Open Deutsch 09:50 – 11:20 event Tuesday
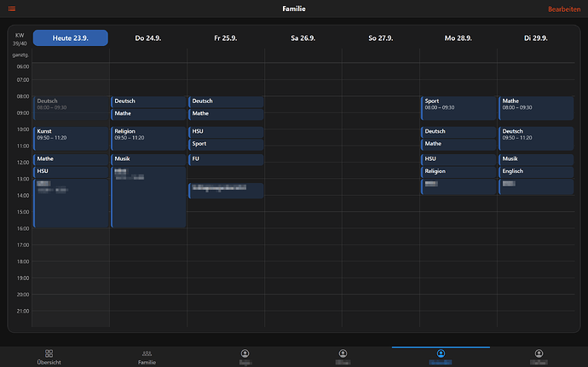 point(536,138)
